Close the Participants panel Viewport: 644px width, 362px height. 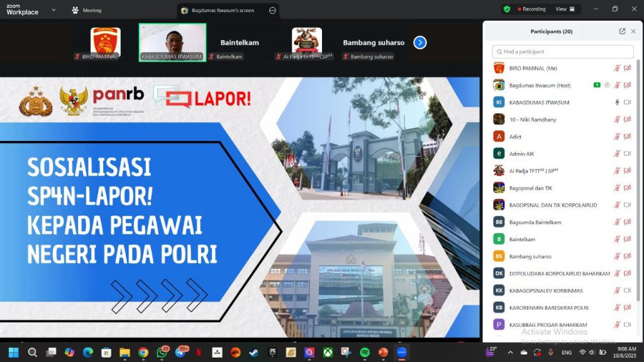(x=633, y=31)
